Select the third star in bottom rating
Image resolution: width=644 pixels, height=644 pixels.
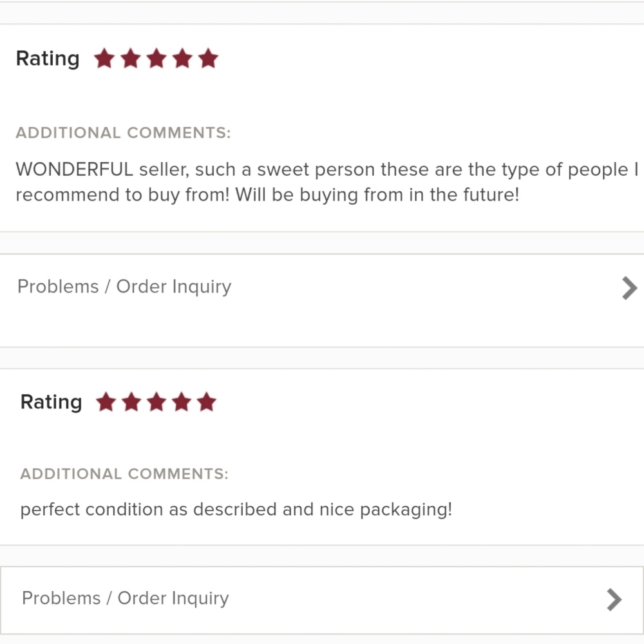coord(156,401)
